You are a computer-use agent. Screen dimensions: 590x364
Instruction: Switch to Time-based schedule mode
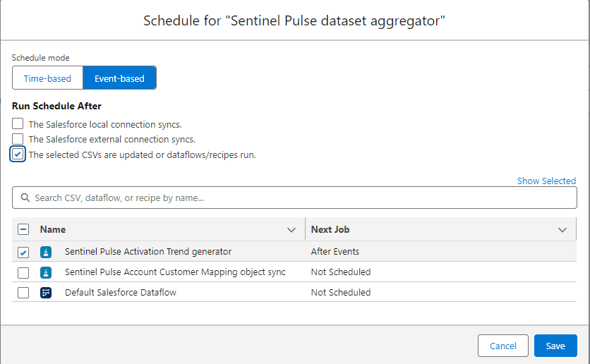tap(47, 78)
